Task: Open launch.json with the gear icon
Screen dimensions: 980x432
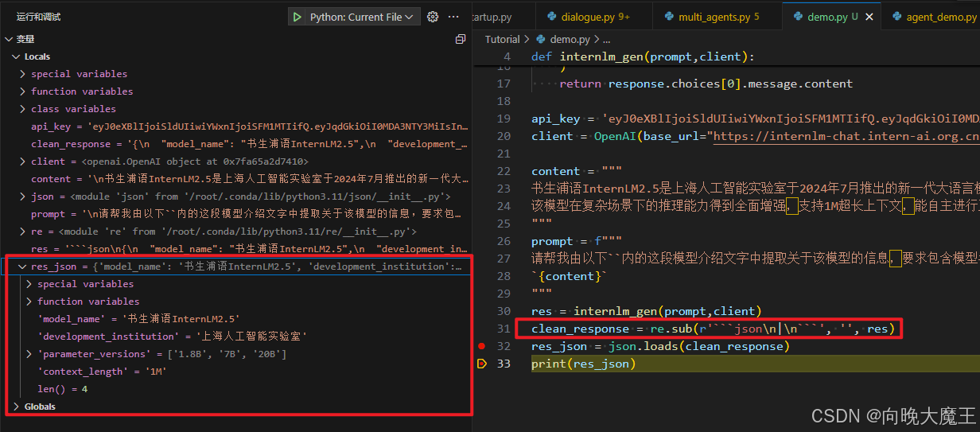Action: [433, 17]
